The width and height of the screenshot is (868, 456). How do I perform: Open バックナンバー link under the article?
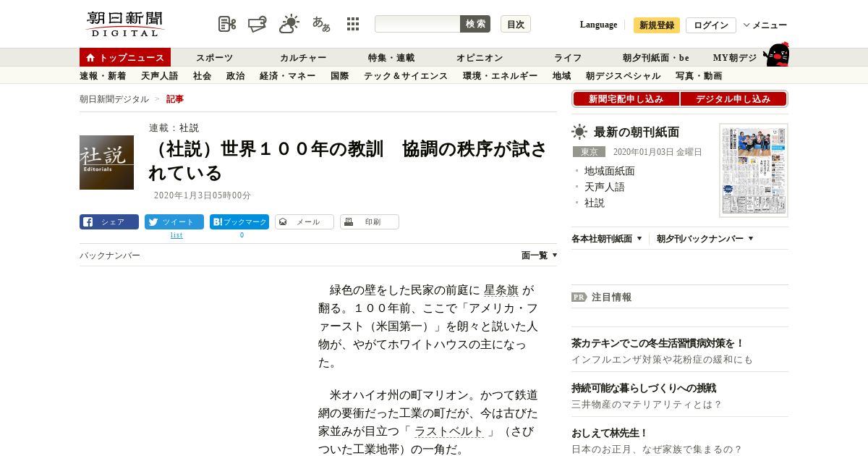pyautogui.click(x=110, y=256)
